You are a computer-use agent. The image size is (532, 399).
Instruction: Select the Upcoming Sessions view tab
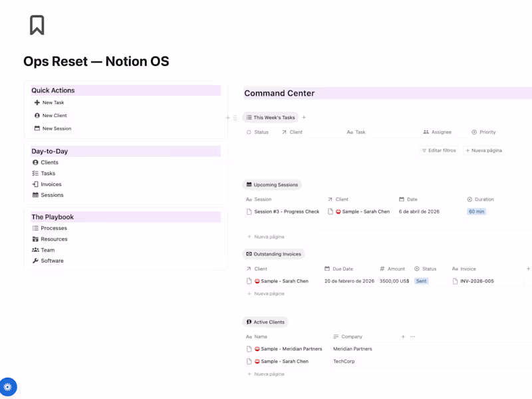[273, 185]
